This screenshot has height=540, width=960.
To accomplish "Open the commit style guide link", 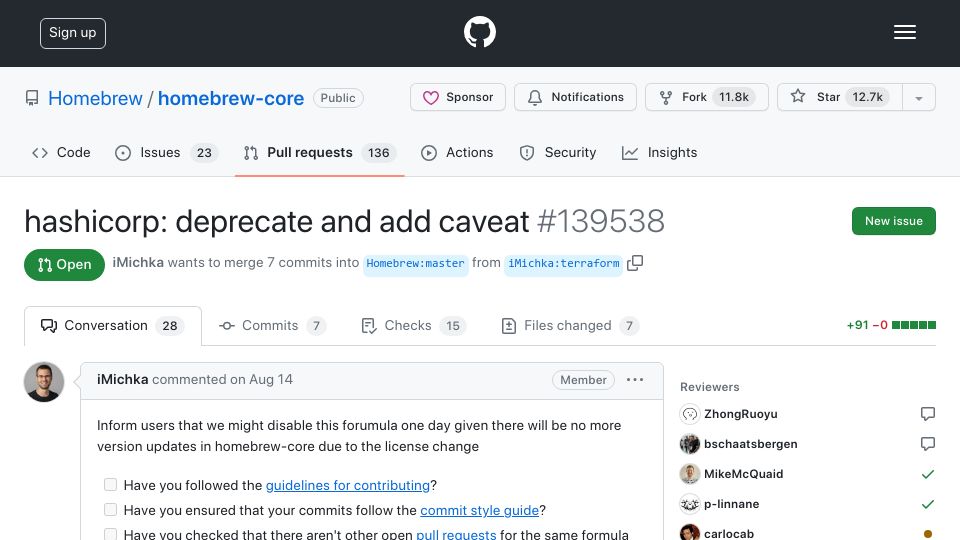I will [479, 511].
